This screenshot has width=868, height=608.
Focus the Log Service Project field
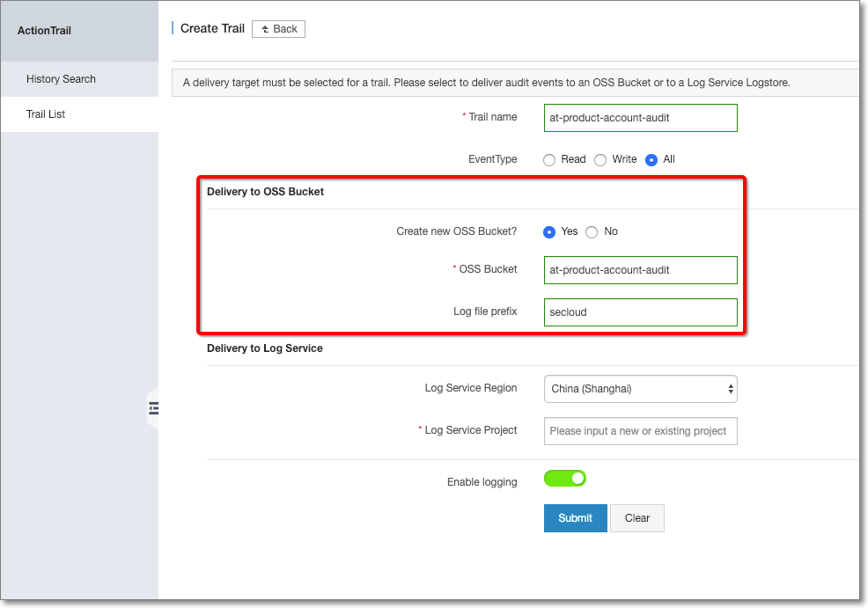pos(641,431)
